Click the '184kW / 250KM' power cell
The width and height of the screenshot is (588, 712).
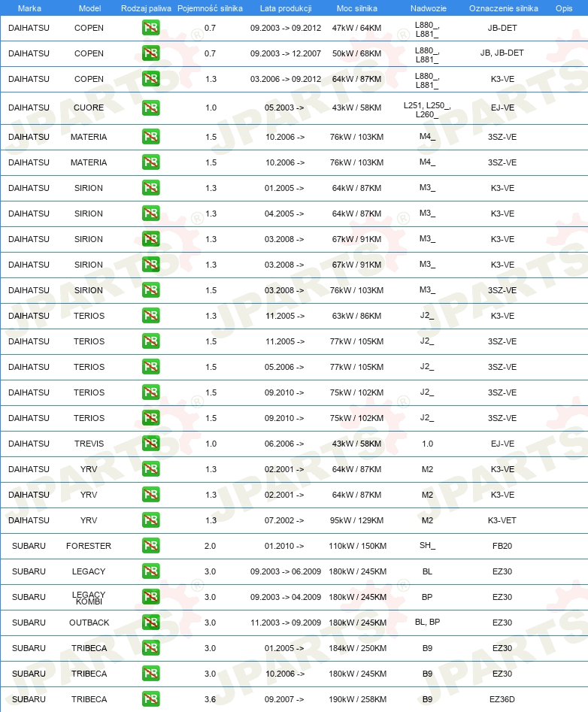(x=357, y=648)
